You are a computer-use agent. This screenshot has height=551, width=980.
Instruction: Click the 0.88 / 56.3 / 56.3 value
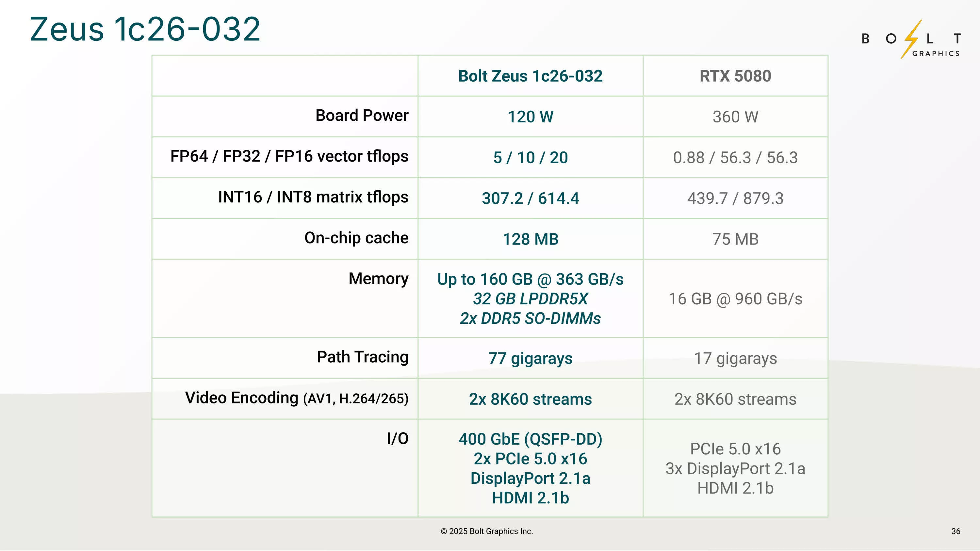735,158
